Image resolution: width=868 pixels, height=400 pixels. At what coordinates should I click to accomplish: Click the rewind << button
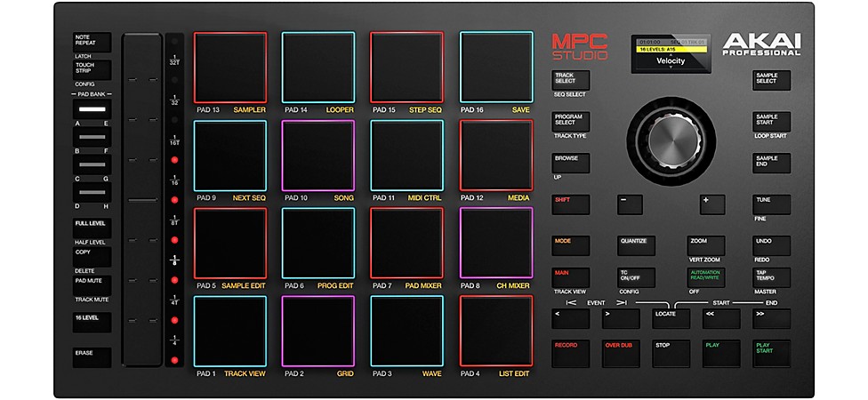point(721,319)
